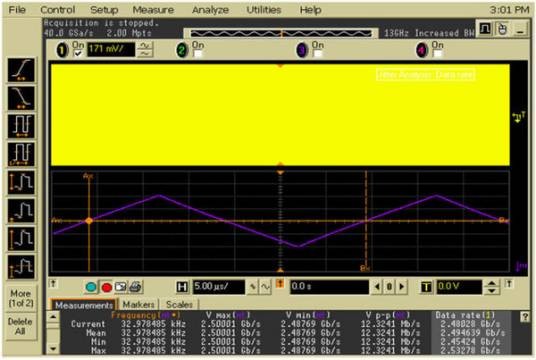Select the fall time measurement icon
This screenshot has width=536, height=360.
pyautogui.click(x=21, y=98)
